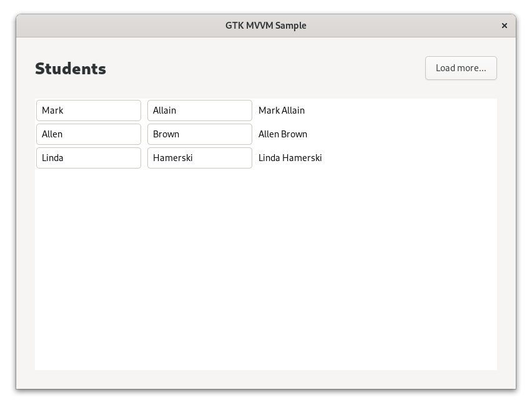Select the first name field containing Allen
The image size is (532, 407).
click(89, 134)
